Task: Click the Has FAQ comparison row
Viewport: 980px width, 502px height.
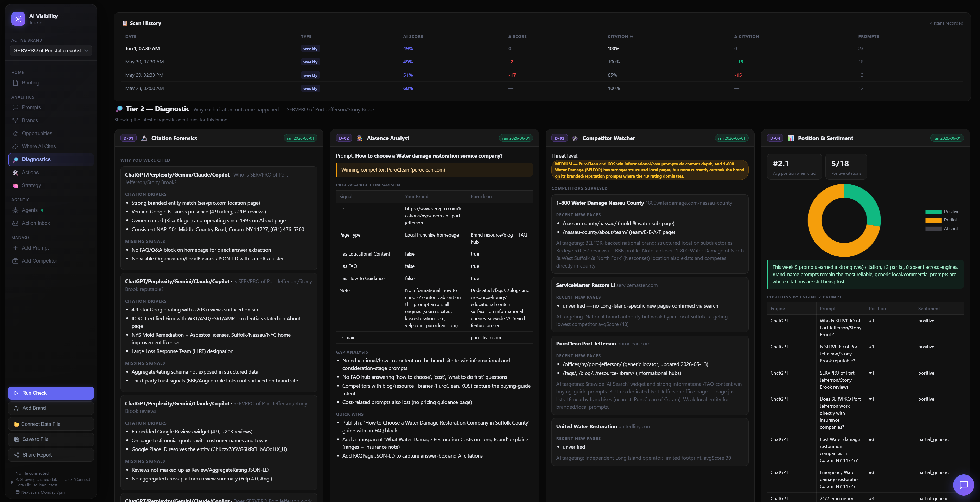Action: [434, 266]
